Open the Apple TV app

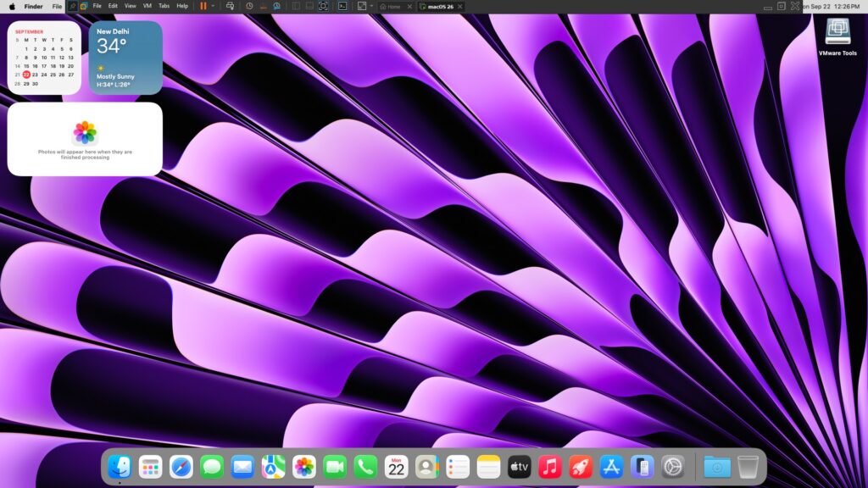pos(519,467)
